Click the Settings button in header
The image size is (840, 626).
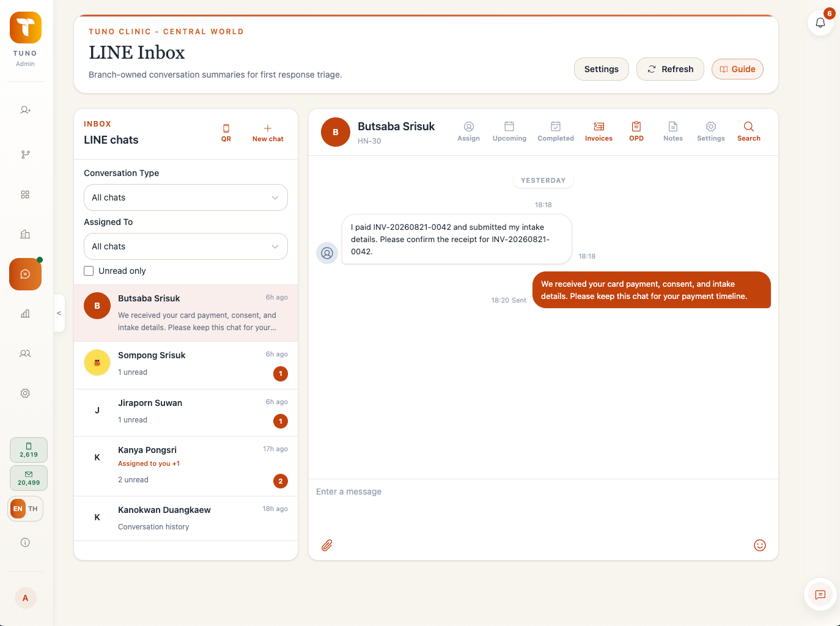point(602,69)
